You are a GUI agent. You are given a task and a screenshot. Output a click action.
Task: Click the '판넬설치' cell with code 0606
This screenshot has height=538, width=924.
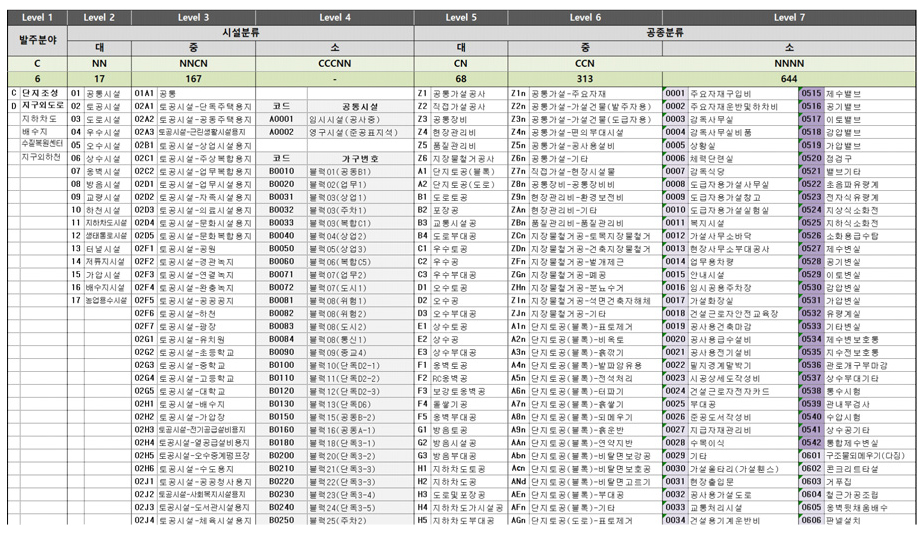coord(870,520)
